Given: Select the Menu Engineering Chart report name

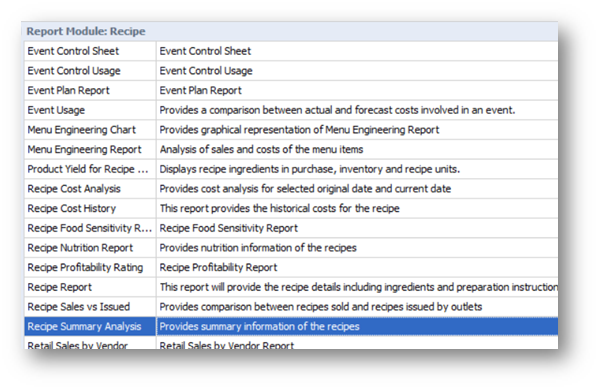Looking at the screenshot, I should point(82,130).
